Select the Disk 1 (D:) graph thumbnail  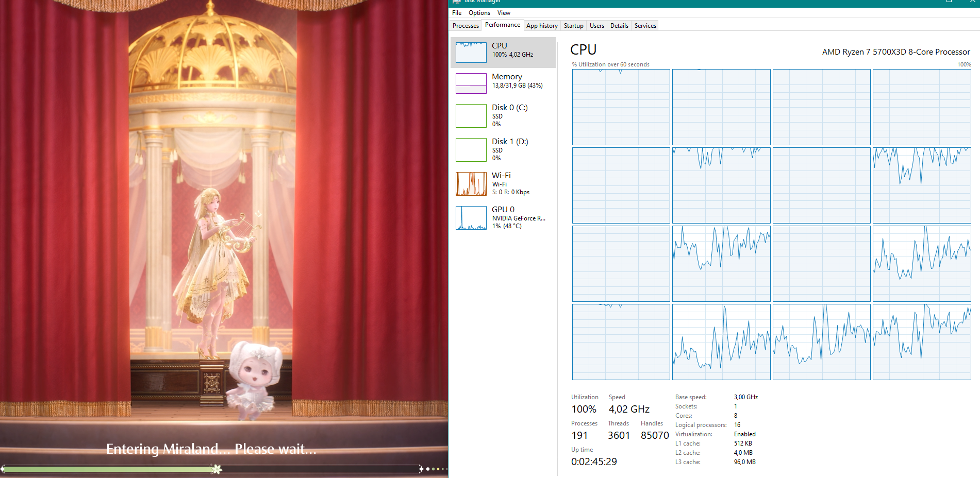coord(471,150)
